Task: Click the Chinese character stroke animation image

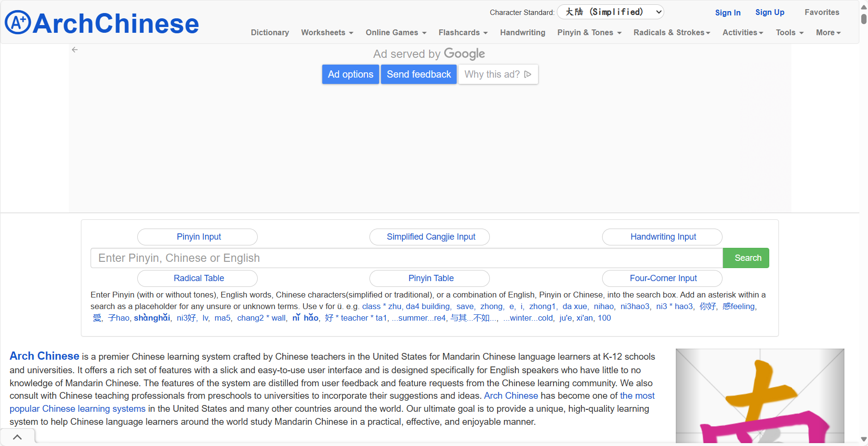Action: click(x=760, y=396)
